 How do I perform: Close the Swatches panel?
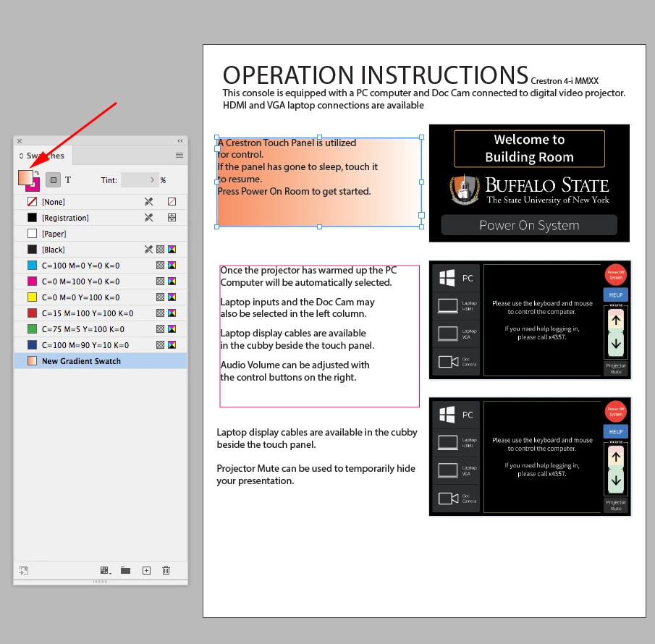click(x=20, y=141)
